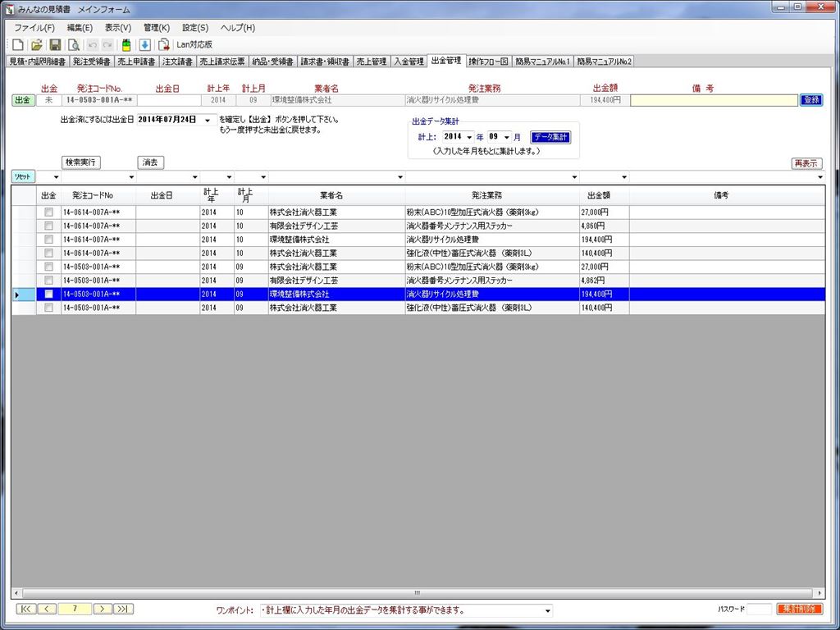The width and height of the screenshot is (840, 630).
Task: Go to the previous record
Action: (47, 609)
